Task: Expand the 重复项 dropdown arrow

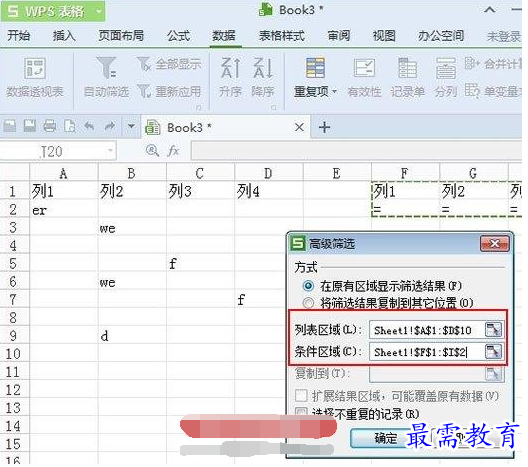Action: tap(334, 92)
